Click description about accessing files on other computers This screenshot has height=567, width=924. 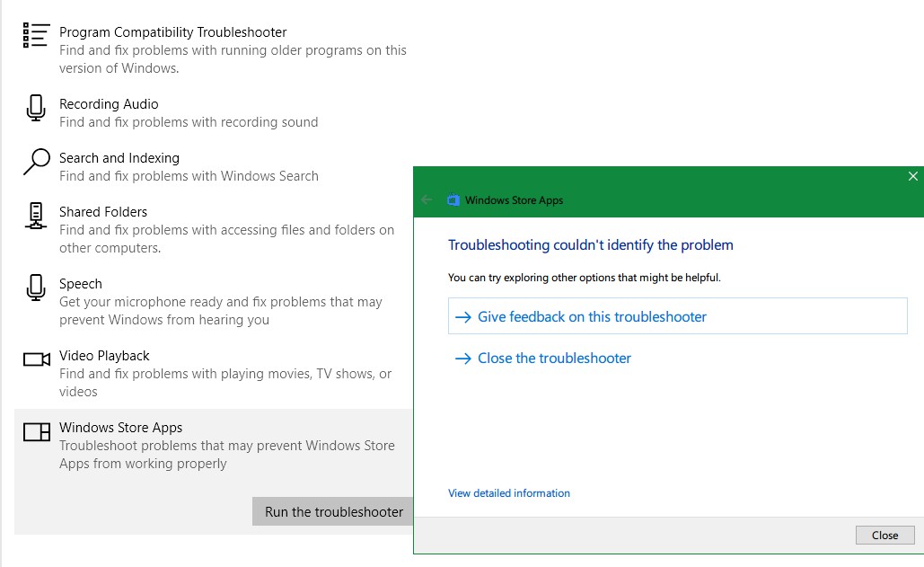[x=226, y=239]
